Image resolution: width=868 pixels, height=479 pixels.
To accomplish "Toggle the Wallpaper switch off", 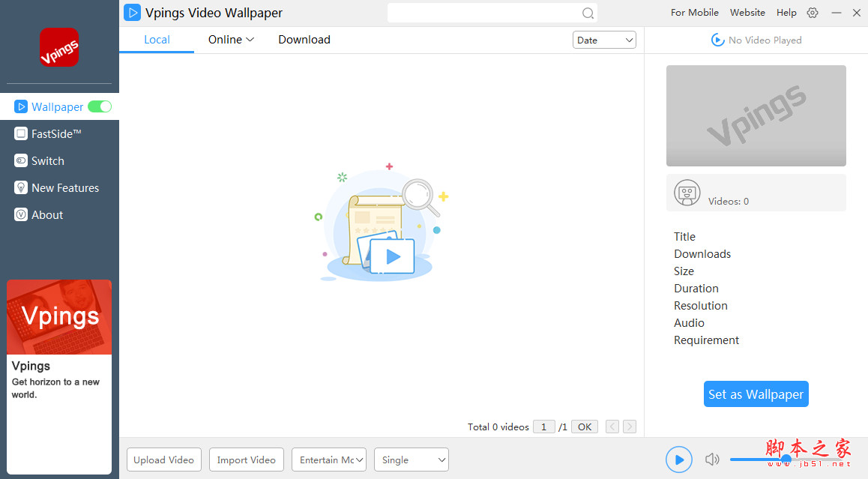I will coord(100,106).
